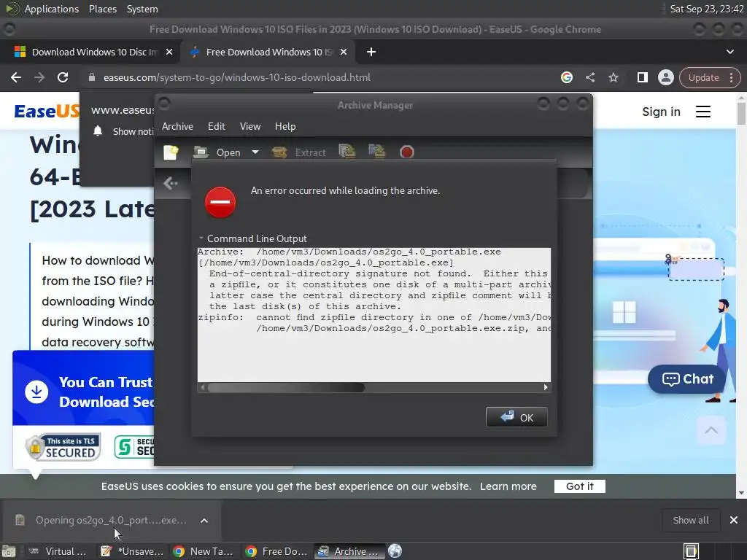Screen dimensions: 747x560
Task: Click the Chrome Update button
Action: [x=704, y=77]
